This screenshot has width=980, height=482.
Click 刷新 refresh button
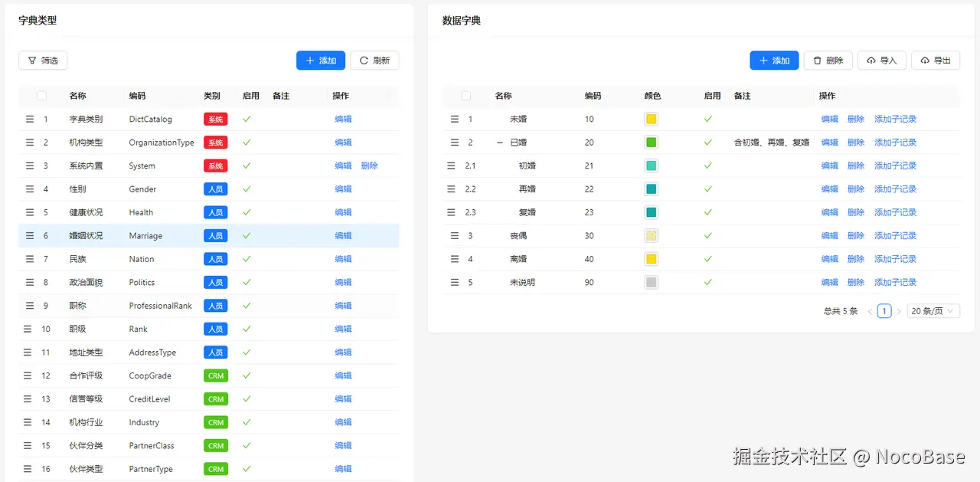(374, 61)
